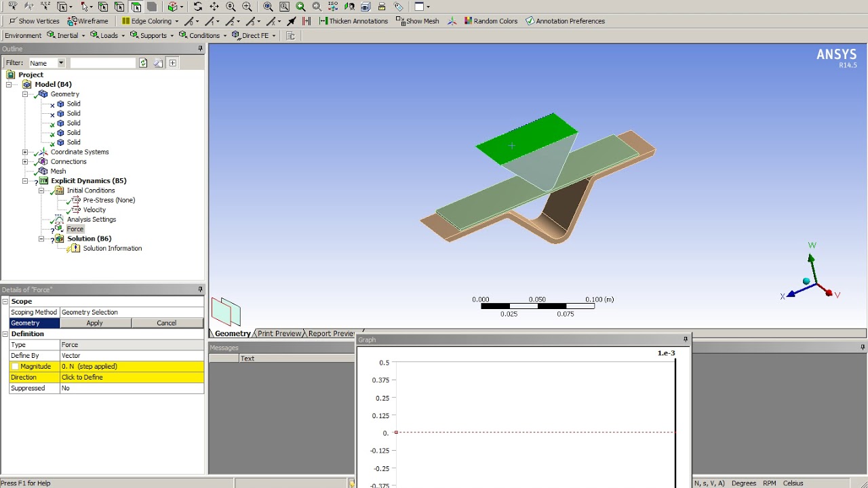The height and width of the screenshot is (488, 868).
Task: Click the worksheet icon beside Direct FE
Action: [290, 35]
